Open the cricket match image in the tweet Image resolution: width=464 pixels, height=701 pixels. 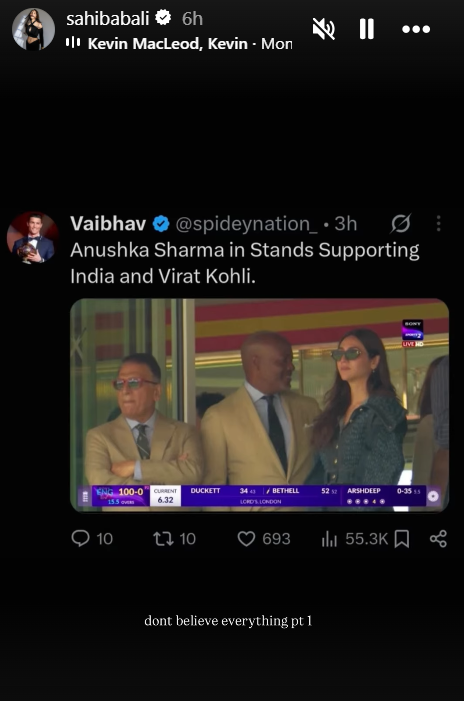point(259,405)
